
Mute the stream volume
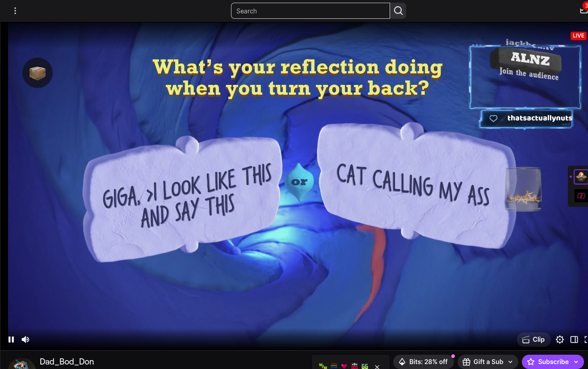point(25,340)
